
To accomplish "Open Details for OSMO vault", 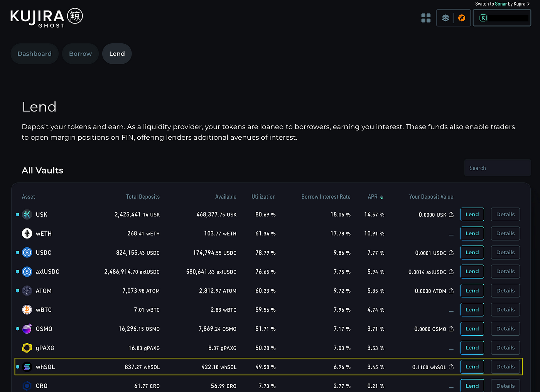I will [505, 329].
